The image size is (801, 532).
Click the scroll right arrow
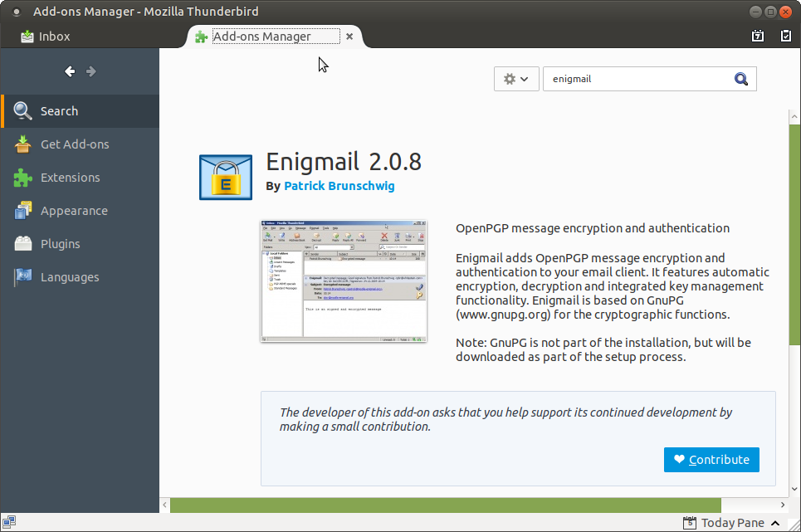point(783,505)
